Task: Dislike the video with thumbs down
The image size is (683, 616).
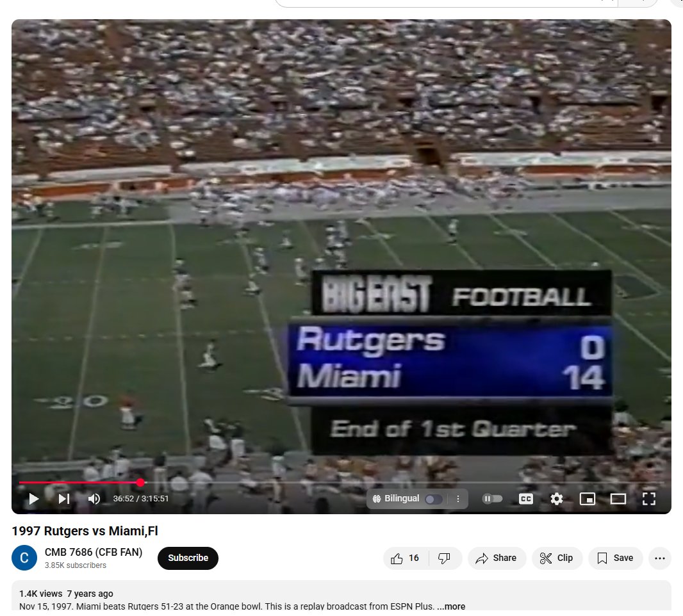Action: [x=445, y=558]
